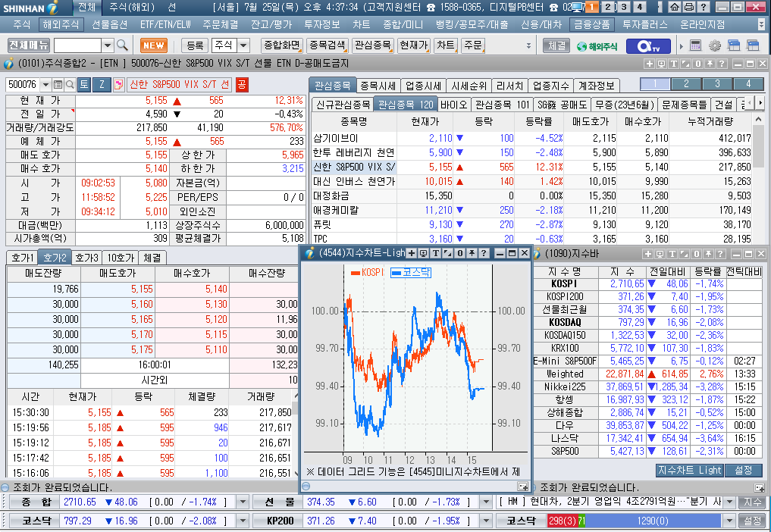Switch to 호가1 tab
Screen dimensions: 771x532
[x=23, y=258]
